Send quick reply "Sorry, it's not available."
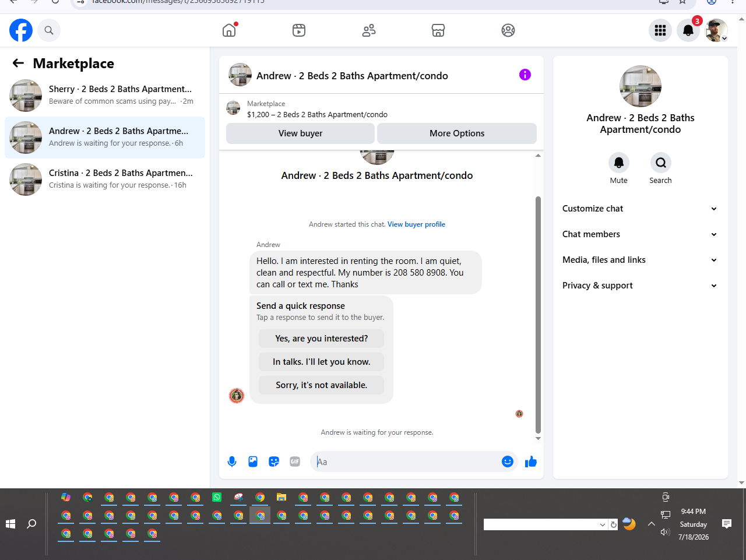The image size is (746, 560). 322,385
